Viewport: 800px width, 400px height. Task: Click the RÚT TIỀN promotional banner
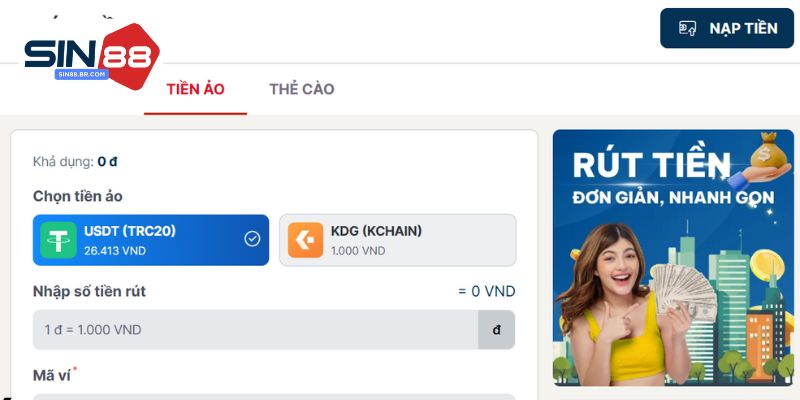(673, 257)
